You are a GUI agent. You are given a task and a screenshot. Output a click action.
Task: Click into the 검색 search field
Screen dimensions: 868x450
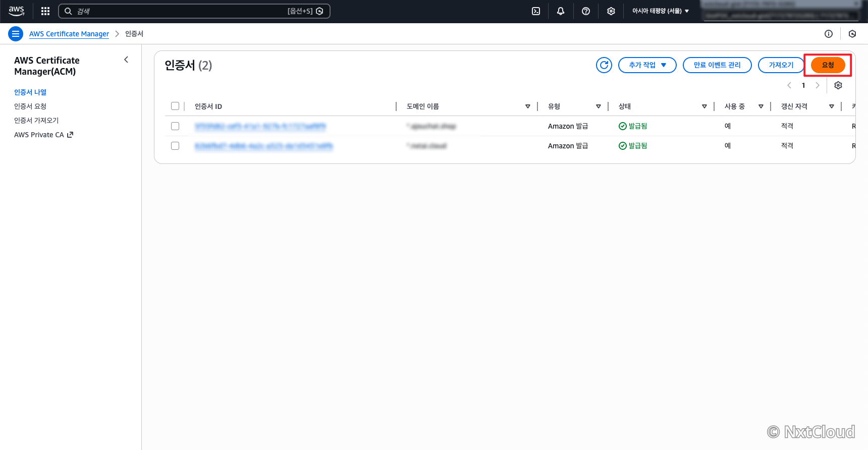pyautogui.click(x=194, y=11)
